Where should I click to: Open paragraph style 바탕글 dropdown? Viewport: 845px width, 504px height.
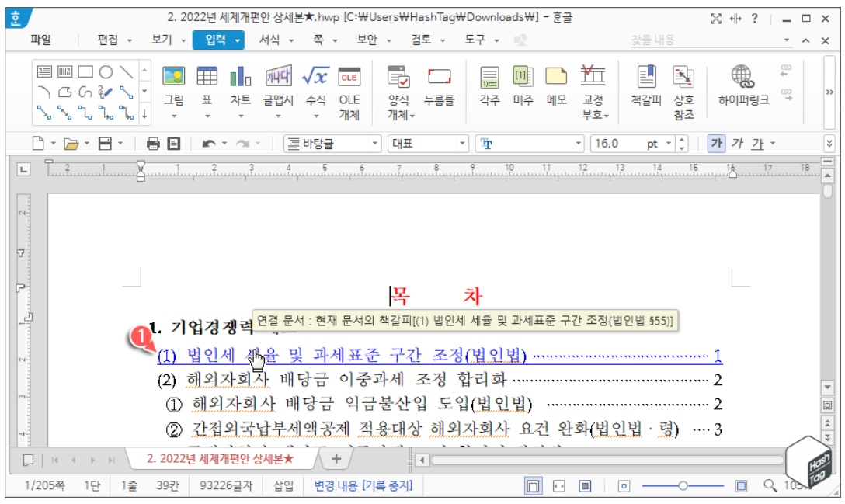(374, 144)
